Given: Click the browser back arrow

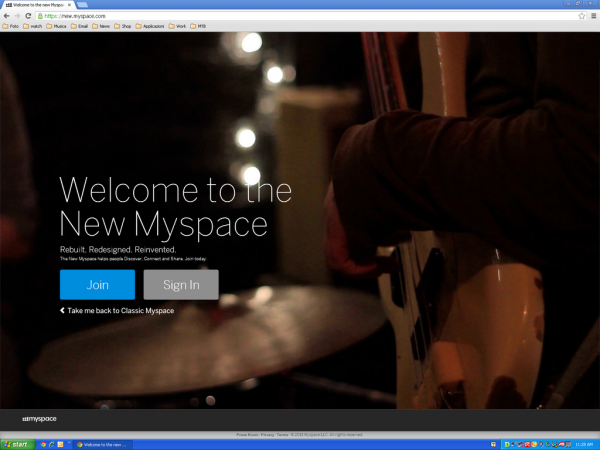Looking at the screenshot, I should pos(6,16).
